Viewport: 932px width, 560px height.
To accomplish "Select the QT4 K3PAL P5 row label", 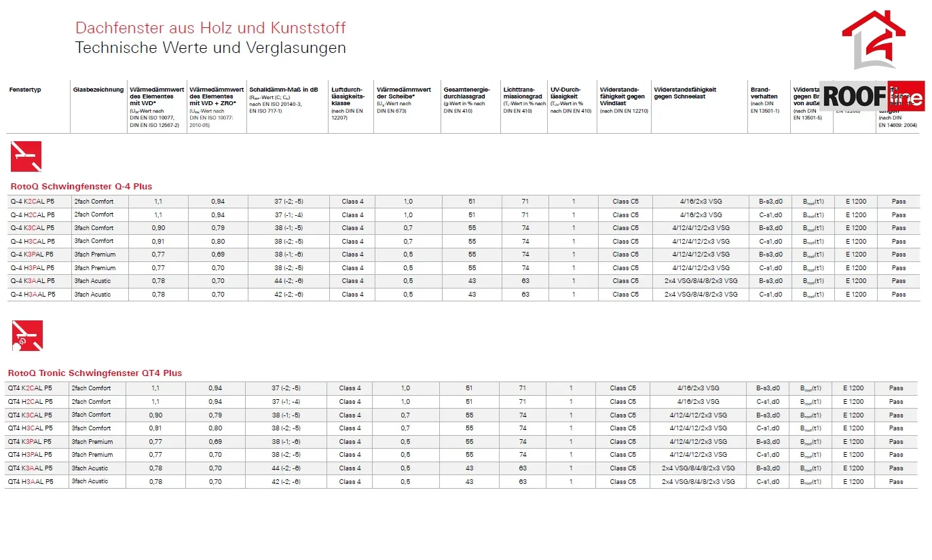I will 29,442.
